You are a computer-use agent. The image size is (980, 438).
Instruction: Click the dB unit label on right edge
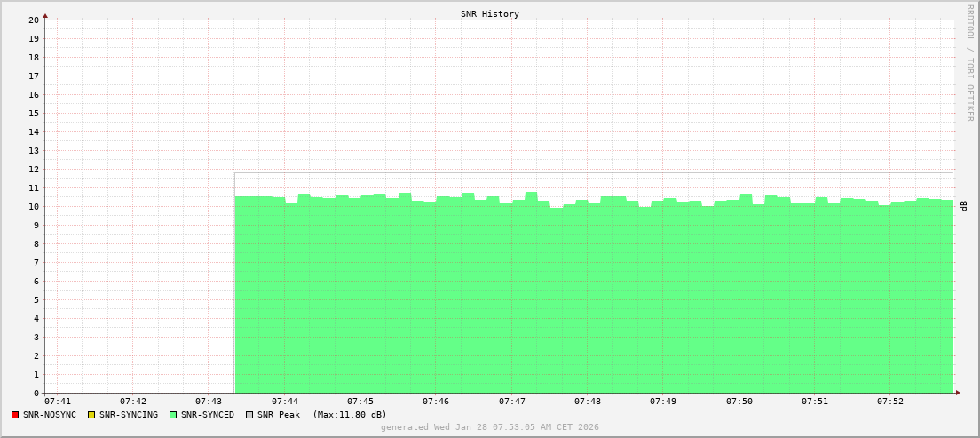[963, 206]
